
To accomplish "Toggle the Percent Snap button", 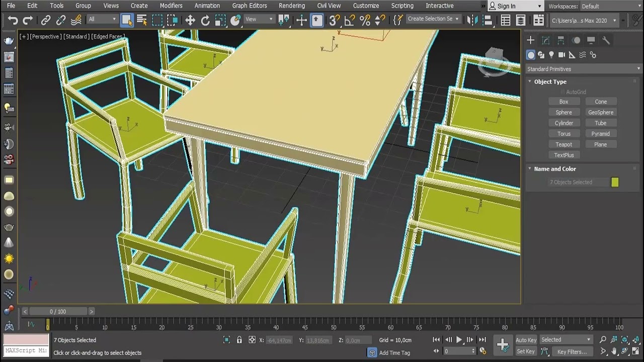I will tap(365, 20).
